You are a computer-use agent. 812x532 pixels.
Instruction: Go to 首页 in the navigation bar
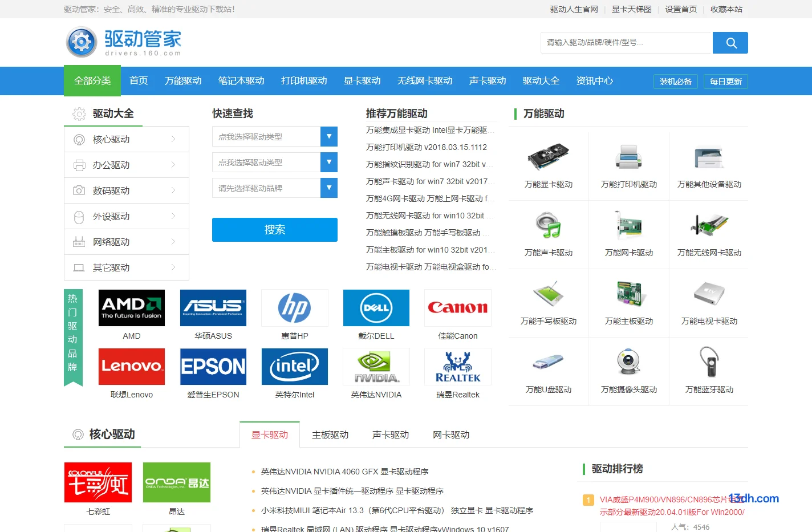pyautogui.click(x=139, y=81)
